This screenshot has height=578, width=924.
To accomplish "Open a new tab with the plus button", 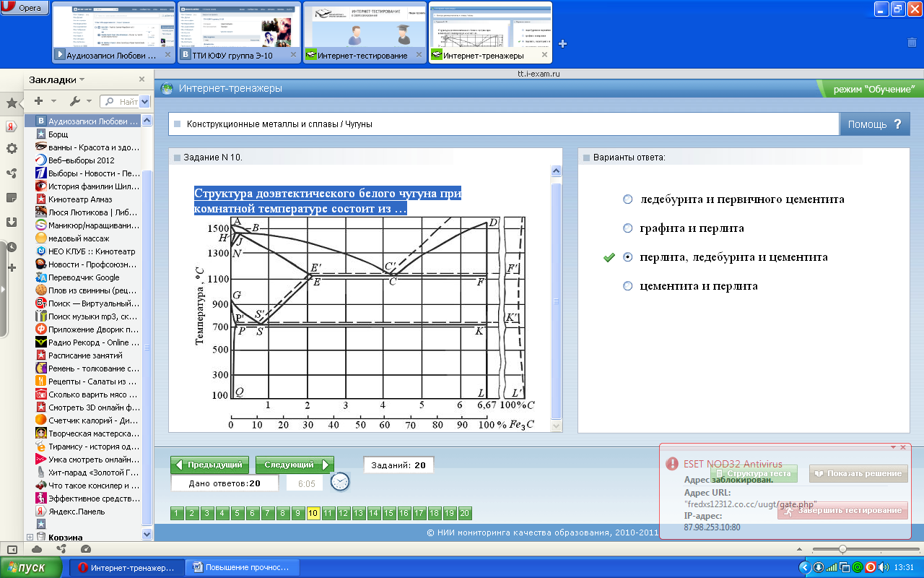I will tap(562, 43).
